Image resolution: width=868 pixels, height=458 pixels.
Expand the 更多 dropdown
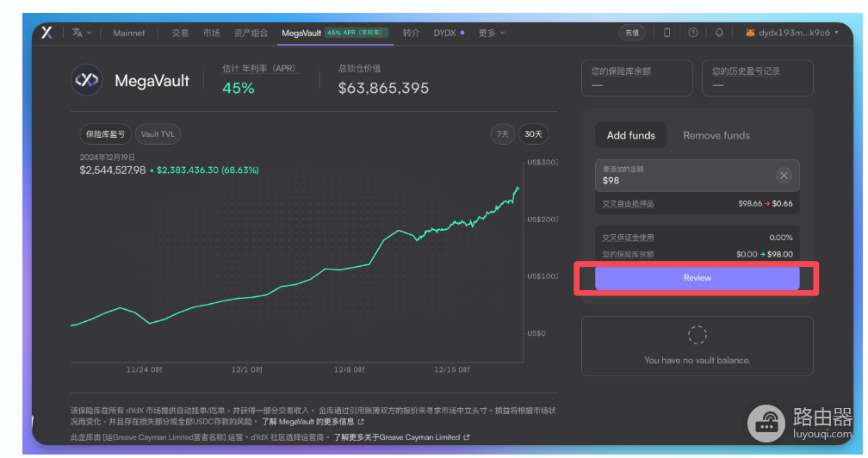[x=492, y=34]
